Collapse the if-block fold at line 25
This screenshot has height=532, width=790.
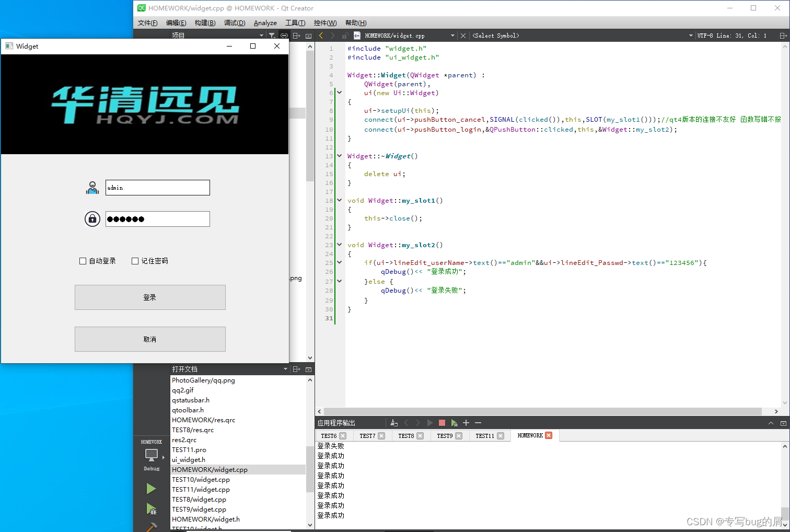click(339, 262)
